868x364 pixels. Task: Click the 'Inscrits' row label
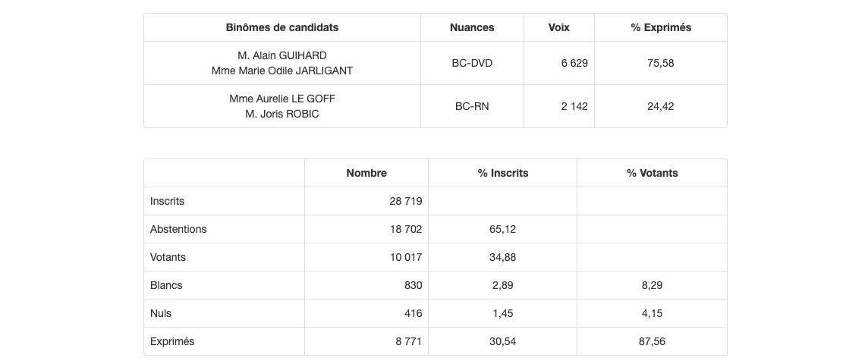(x=168, y=201)
